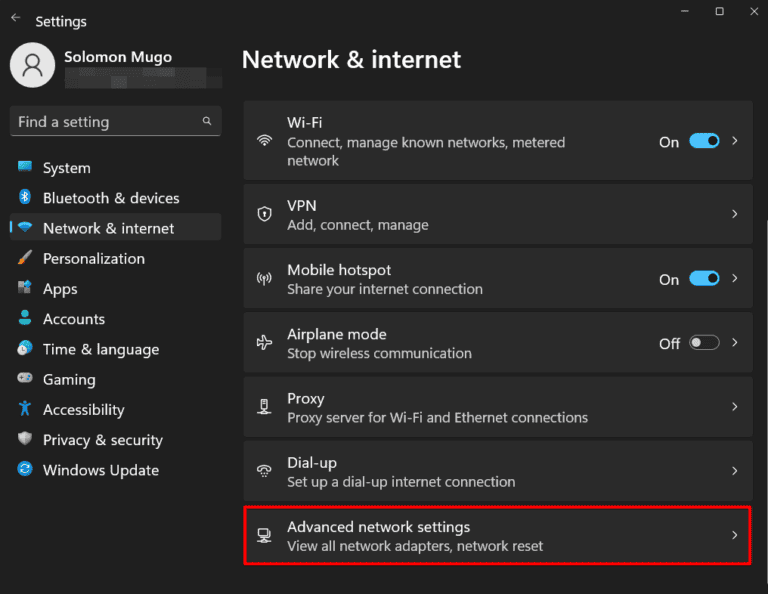Go to Time & language settings

[x=100, y=349]
